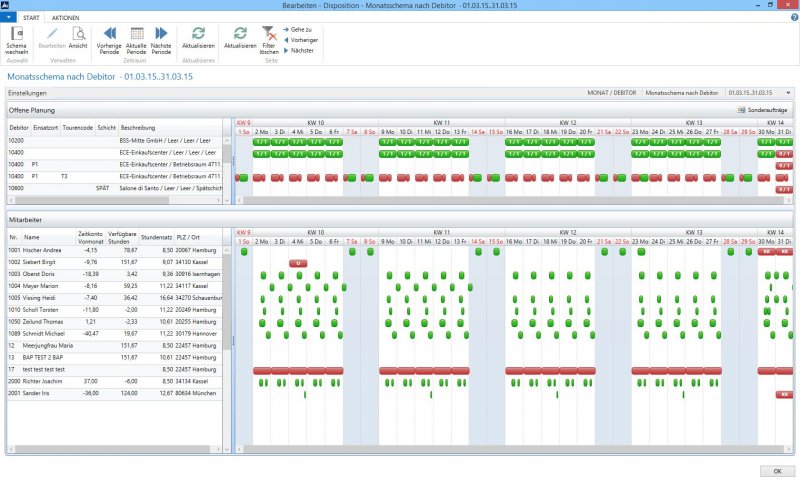Open the blue application menu dropdown

8,17
